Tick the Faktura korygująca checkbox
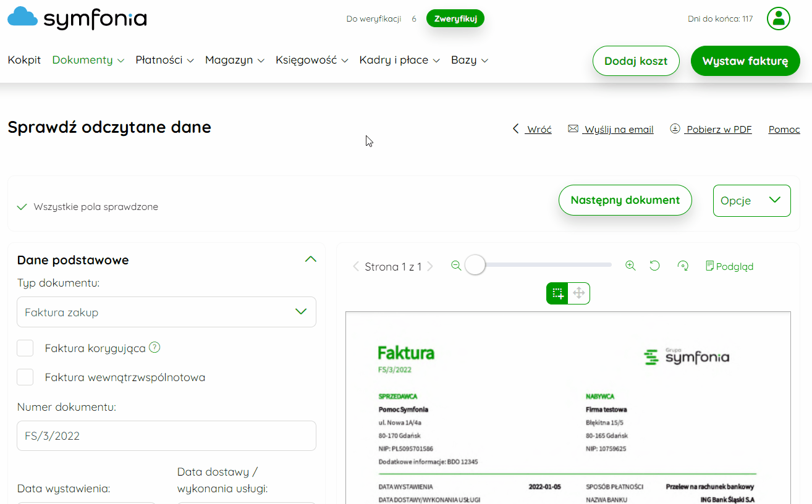 25,348
